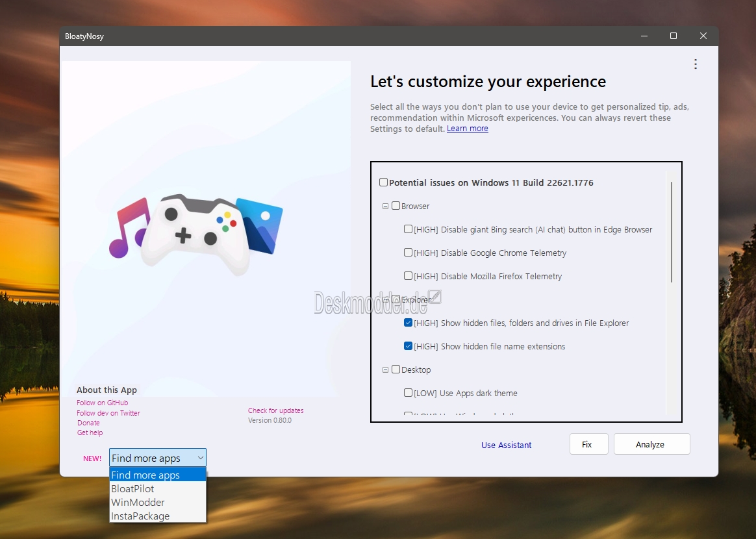The height and width of the screenshot is (539, 756).
Task: Open the Use Assistant link
Action: pos(506,445)
